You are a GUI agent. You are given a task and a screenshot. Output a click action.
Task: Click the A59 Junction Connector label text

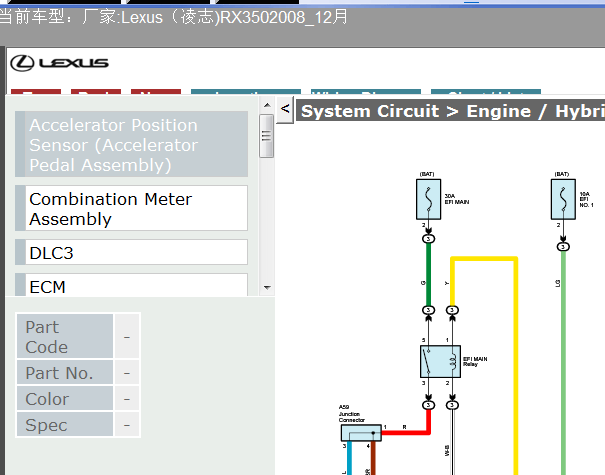coord(352,414)
